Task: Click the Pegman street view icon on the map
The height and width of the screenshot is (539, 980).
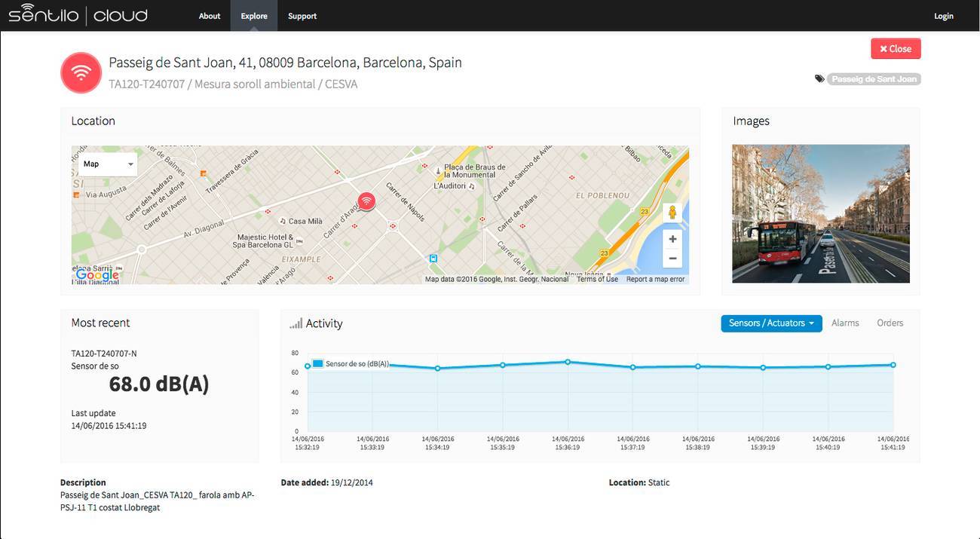Action: click(x=672, y=212)
